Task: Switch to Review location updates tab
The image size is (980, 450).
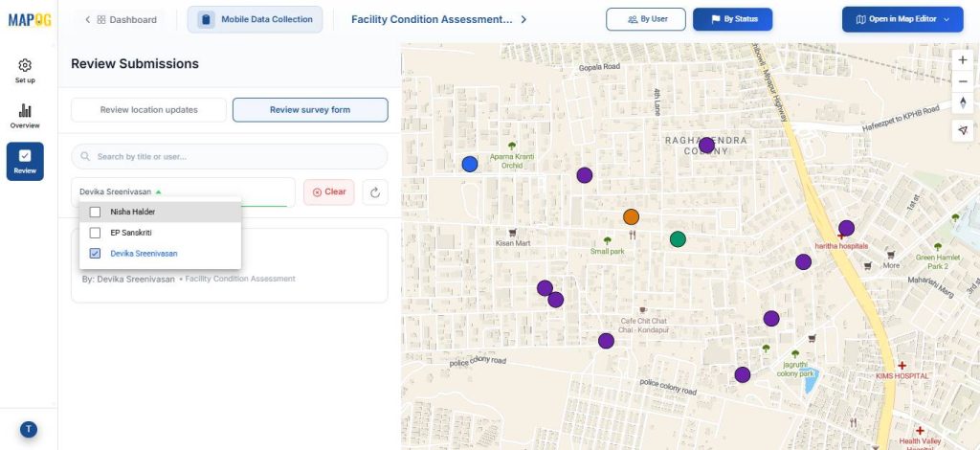Action: (148, 110)
